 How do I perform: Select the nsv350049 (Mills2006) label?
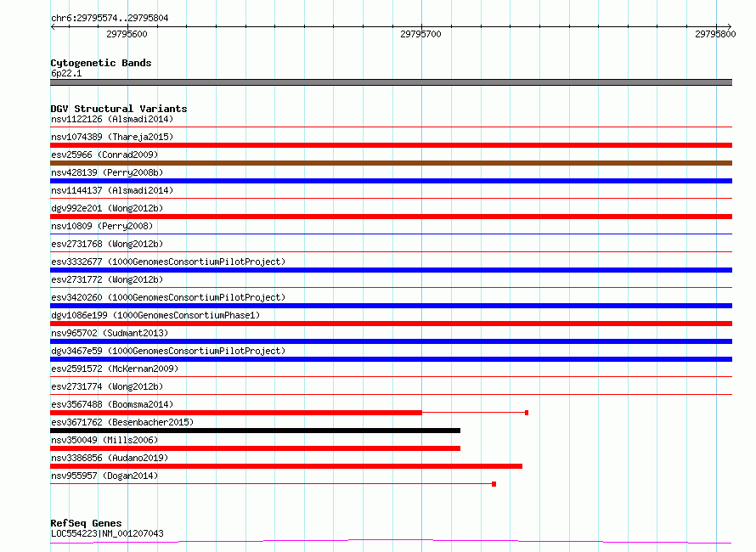point(104,440)
